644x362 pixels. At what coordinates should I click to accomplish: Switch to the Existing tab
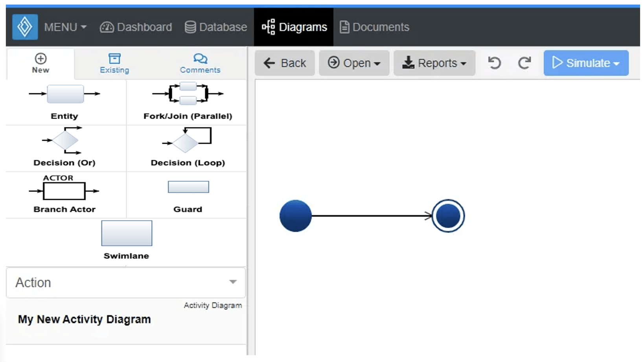click(114, 63)
